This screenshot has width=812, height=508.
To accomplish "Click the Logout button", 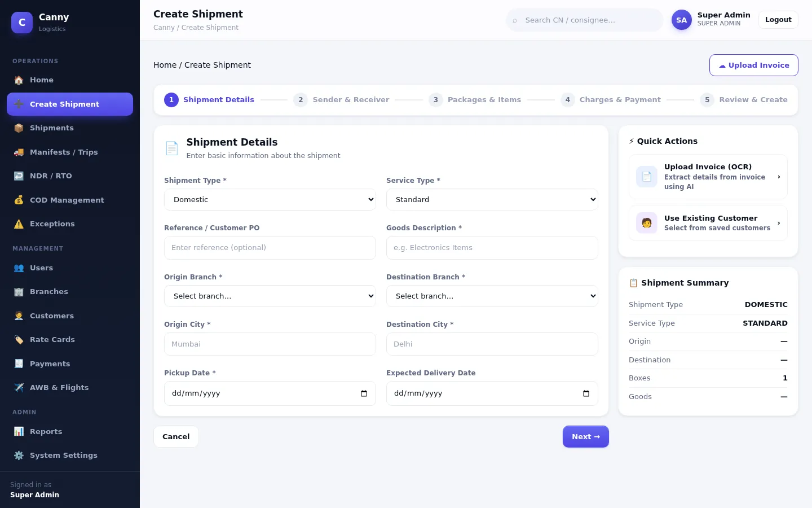I will pyautogui.click(x=778, y=20).
